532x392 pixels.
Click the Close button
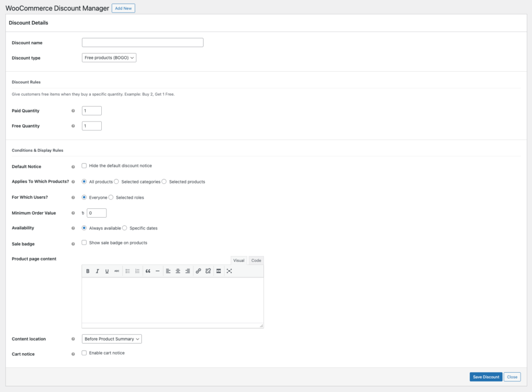(512, 377)
